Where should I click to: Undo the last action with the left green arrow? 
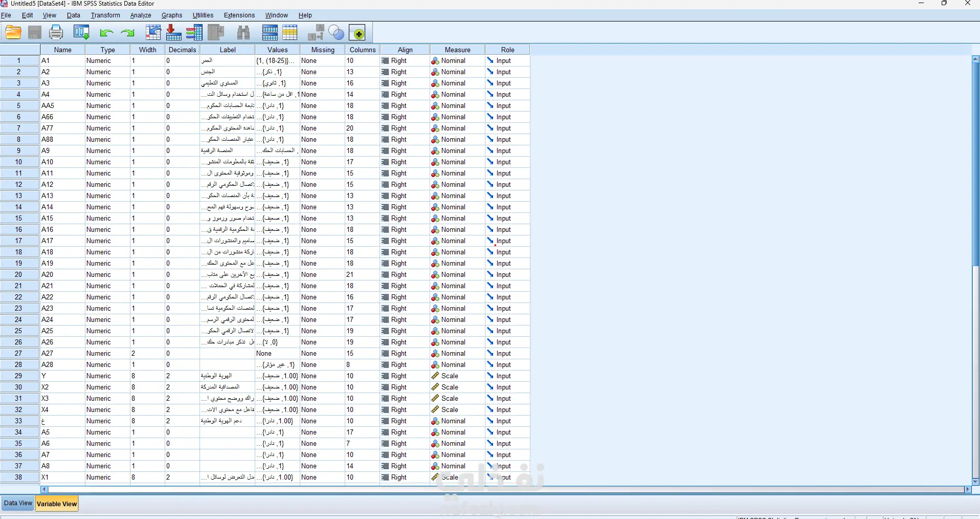point(106,33)
